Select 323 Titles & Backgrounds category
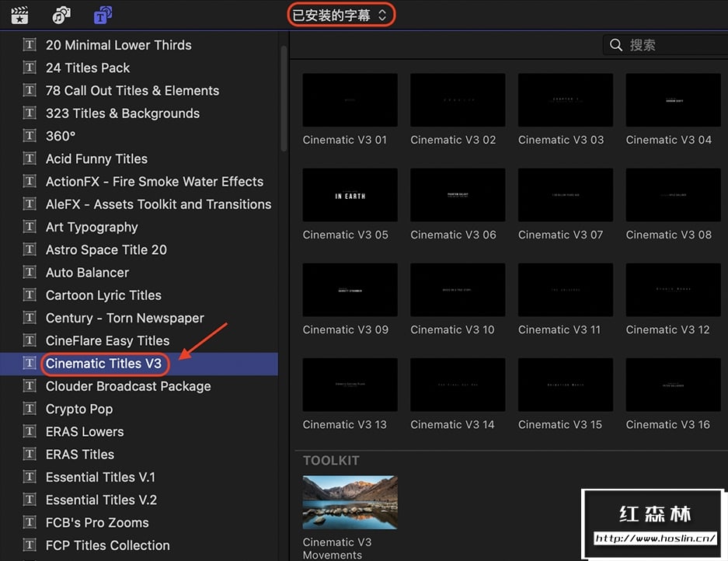The height and width of the screenshot is (561, 728). tap(123, 113)
